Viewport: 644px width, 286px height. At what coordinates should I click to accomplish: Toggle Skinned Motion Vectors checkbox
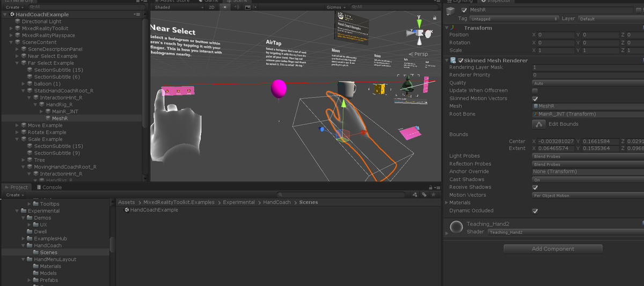pyautogui.click(x=535, y=99)
